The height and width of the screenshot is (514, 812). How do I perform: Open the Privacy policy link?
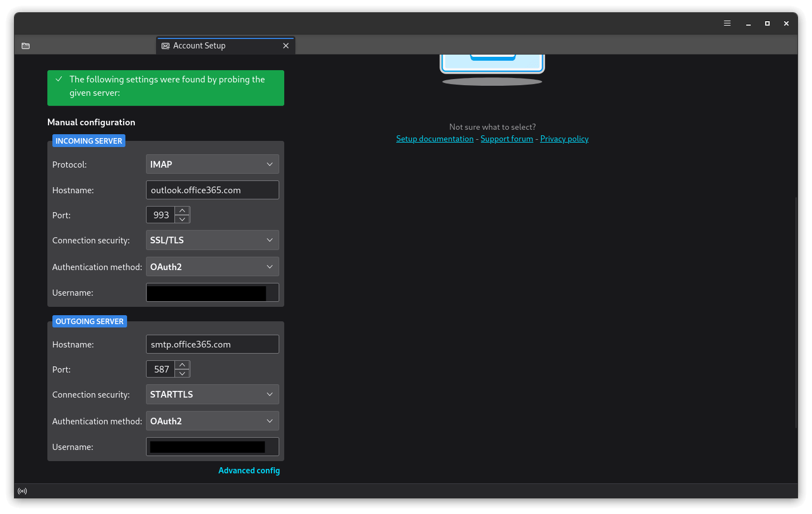coord(564,138)
